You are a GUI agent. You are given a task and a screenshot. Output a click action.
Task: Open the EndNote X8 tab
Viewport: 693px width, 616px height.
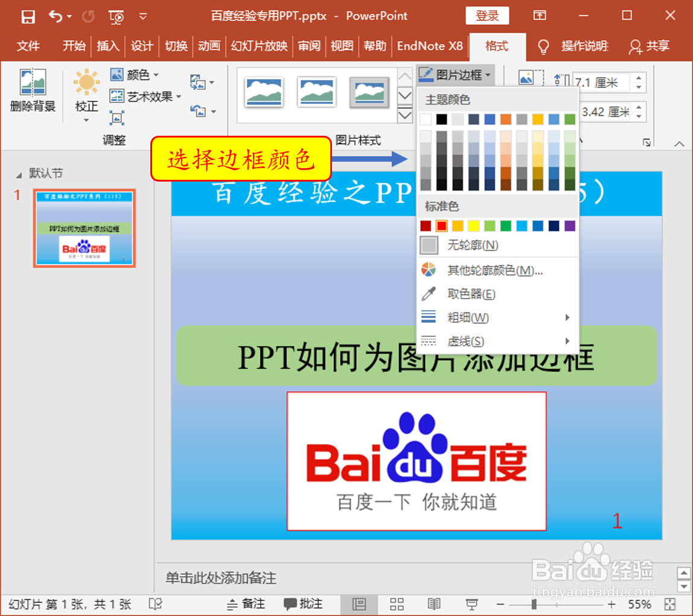click(430, 46)
